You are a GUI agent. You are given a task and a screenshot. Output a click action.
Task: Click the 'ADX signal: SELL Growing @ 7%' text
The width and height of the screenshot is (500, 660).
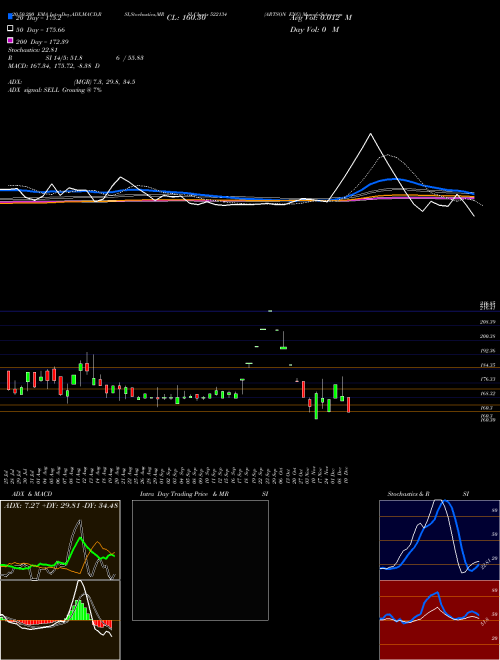[55, 90]
